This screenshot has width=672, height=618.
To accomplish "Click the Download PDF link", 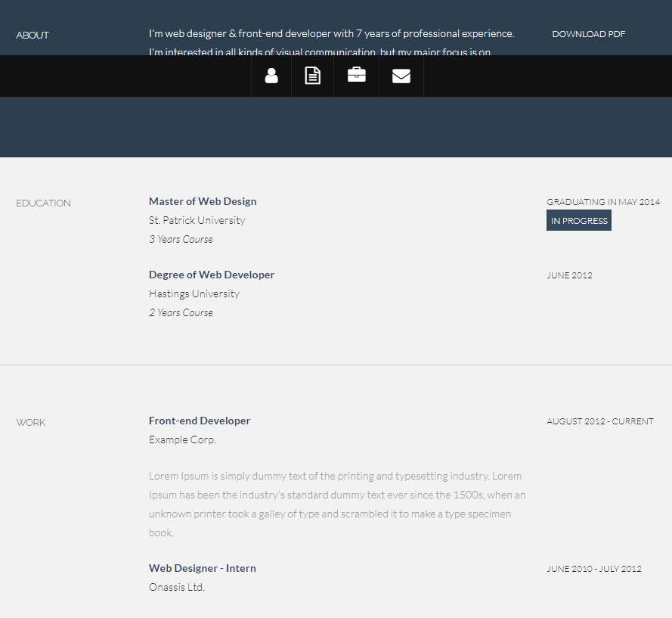I will coord(588,34).
